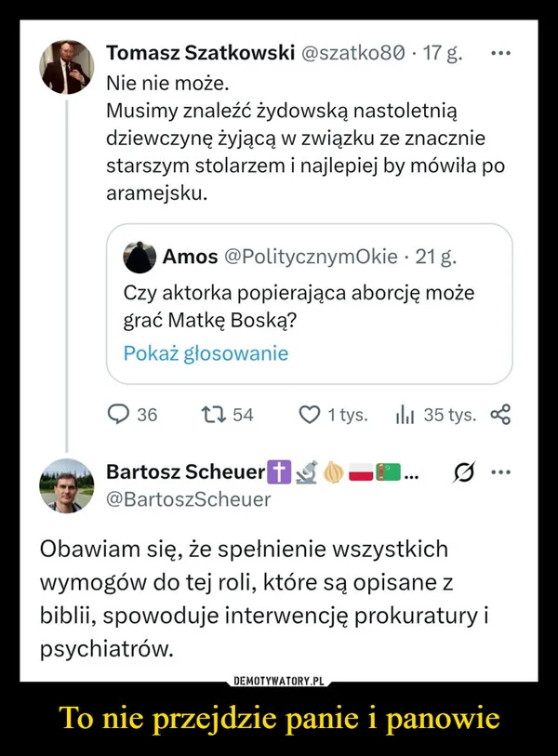Image resolution: width=558 pixels, height=756 pixels.
Task: Expand hidden badges via the ellipsis after flags
Action: pos(409,474)
